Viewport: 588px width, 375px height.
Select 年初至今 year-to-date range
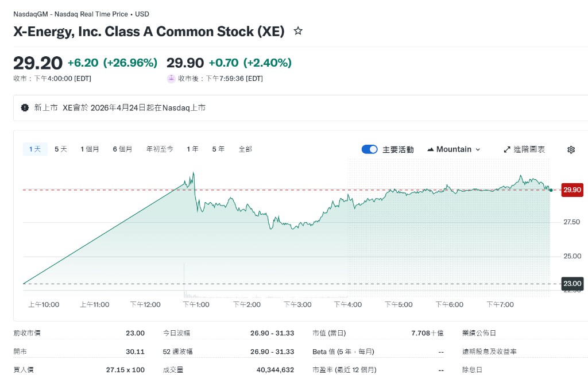[x=160, y=149]
